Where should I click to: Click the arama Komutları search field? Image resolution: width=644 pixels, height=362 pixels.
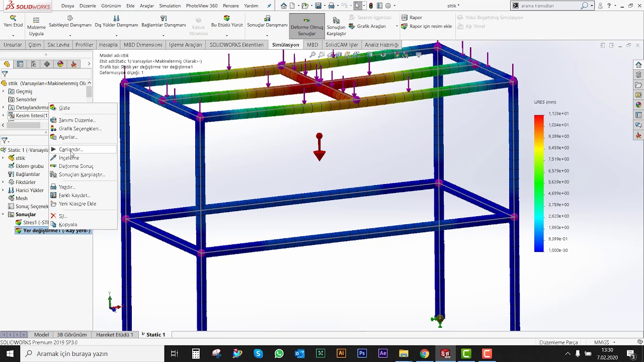tap(549, 6)
